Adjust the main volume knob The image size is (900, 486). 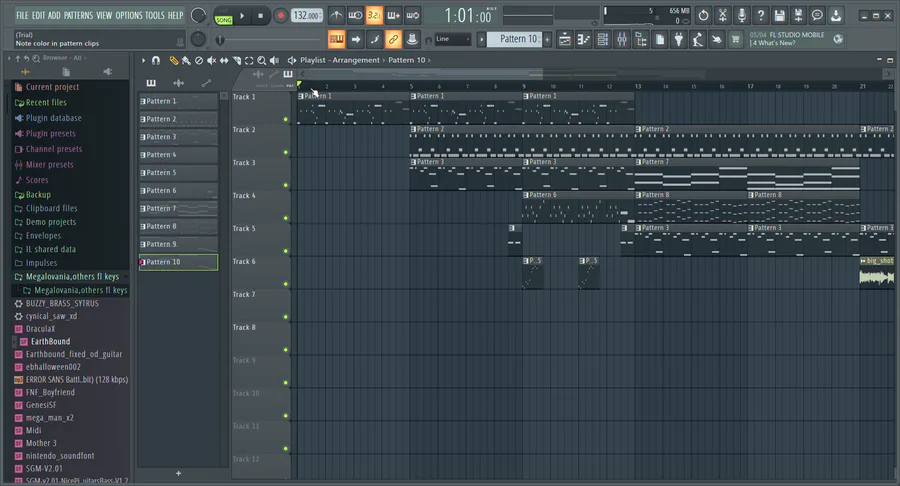point(198,15)
